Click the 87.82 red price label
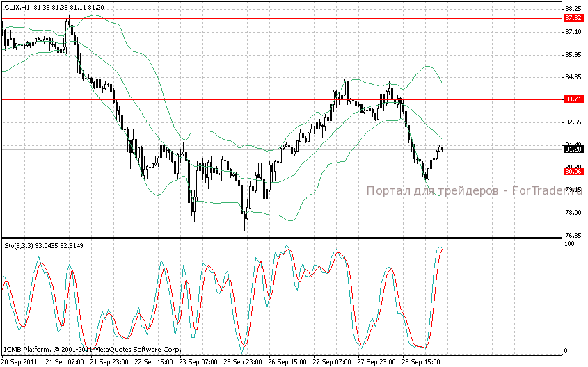588x367 pixels. pyautogui.click(x=573, y=18)
